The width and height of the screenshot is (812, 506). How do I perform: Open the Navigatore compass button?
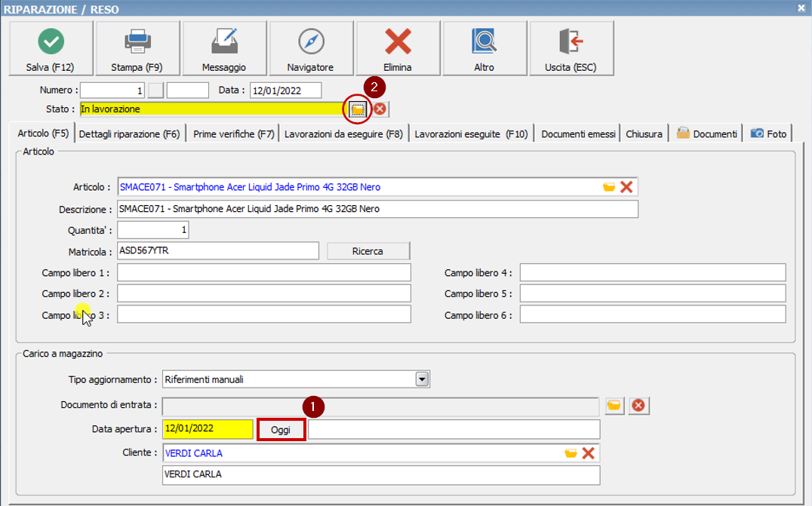tap(310, 49)
